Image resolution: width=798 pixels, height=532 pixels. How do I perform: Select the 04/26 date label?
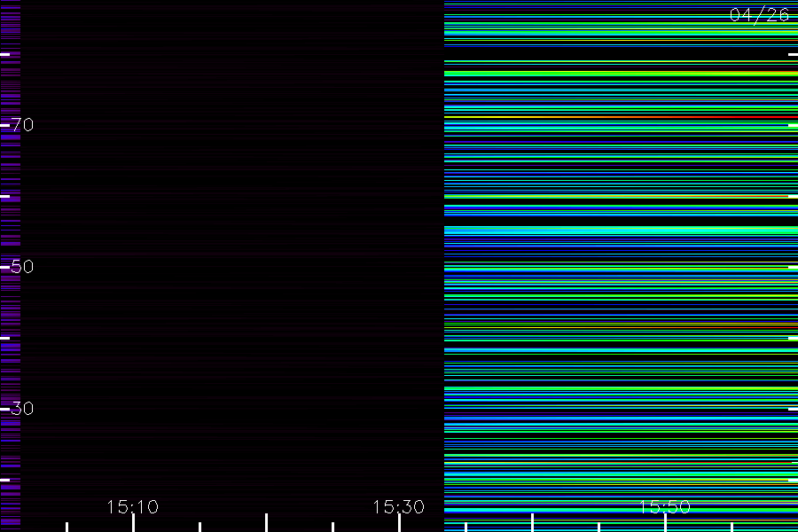point(759,15)
